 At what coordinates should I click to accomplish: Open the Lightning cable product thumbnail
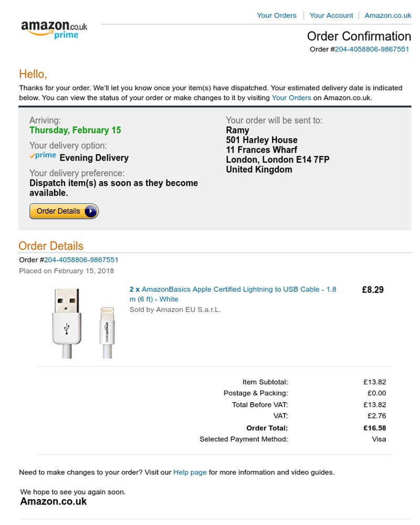point(81,322)
